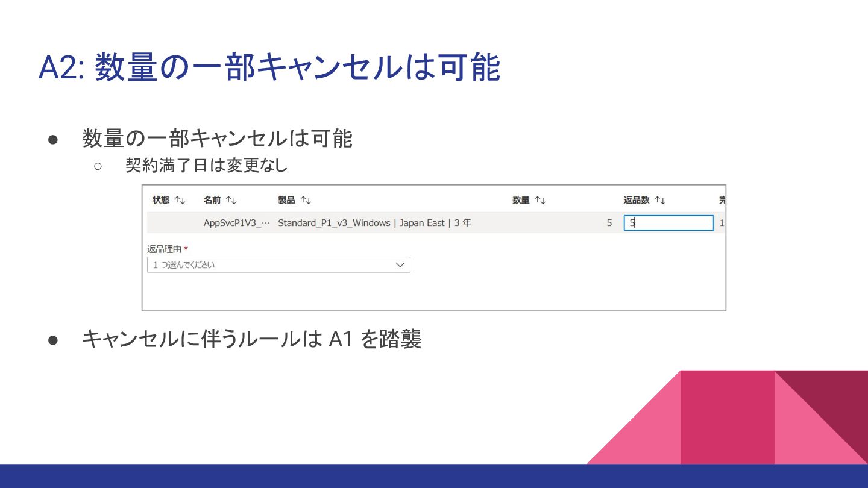Click the 状態 column header
The height and width of the screenshot is (488, 868).
(x=161, y=200)
